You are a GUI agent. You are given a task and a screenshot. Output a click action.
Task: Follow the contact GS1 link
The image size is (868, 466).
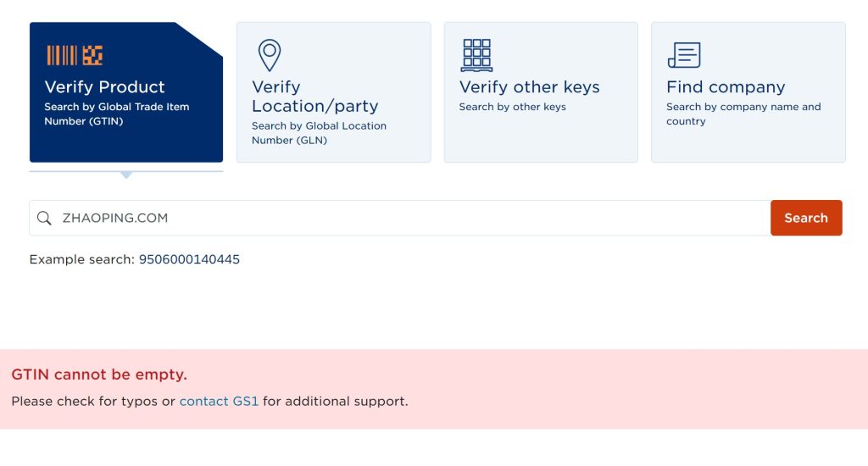[x=220, y=402]
